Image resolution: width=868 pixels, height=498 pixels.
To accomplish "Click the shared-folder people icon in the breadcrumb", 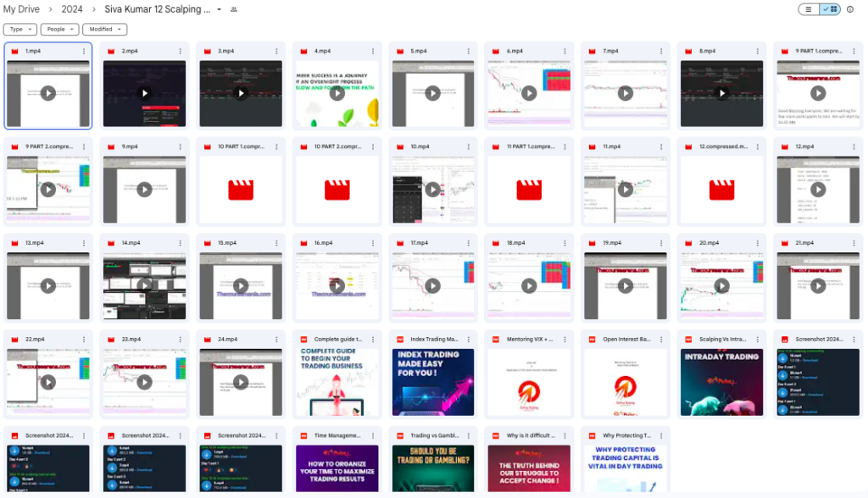I will click(234, 9).
